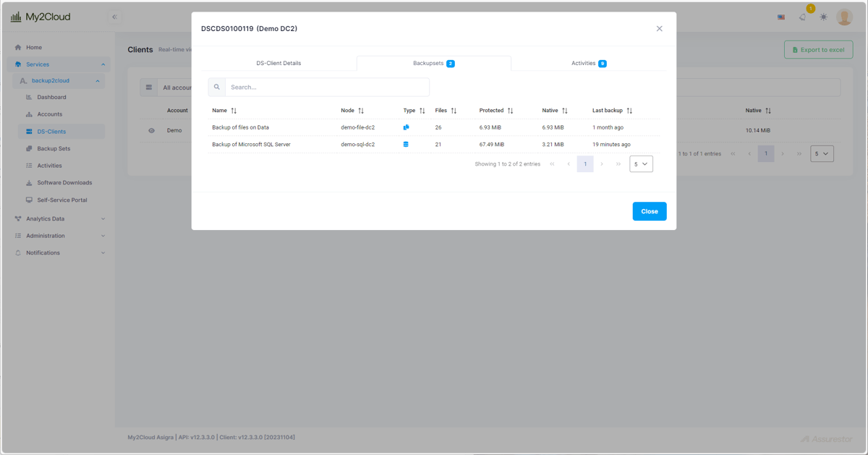This screenshot has height=455, width=868.
Task: Click the Export to excel button
Action: 818,49
